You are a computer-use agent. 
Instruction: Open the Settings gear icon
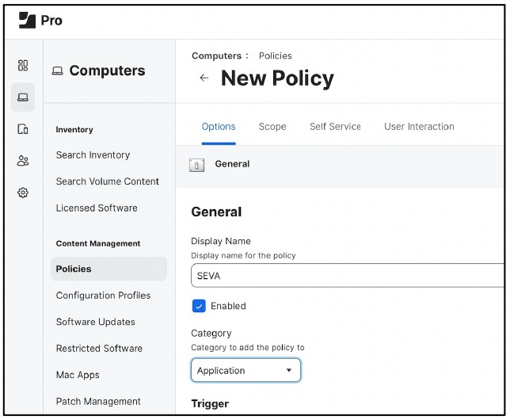pyautogui.click(x=23, y=193)
